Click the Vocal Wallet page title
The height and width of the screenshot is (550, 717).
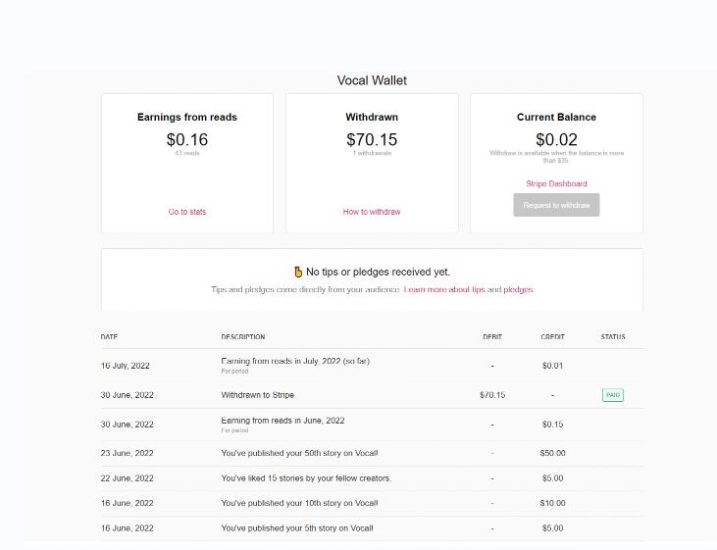coord(372,80)
